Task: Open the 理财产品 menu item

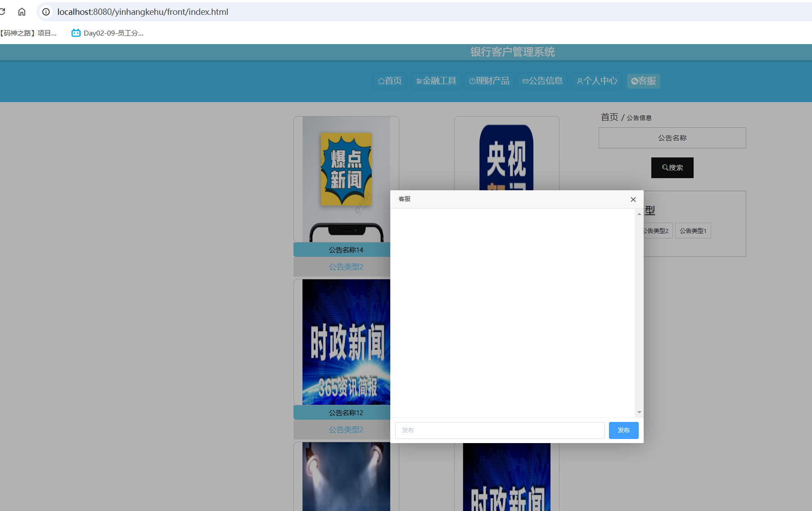Action: pyautogui.click(x=489, y=81)
